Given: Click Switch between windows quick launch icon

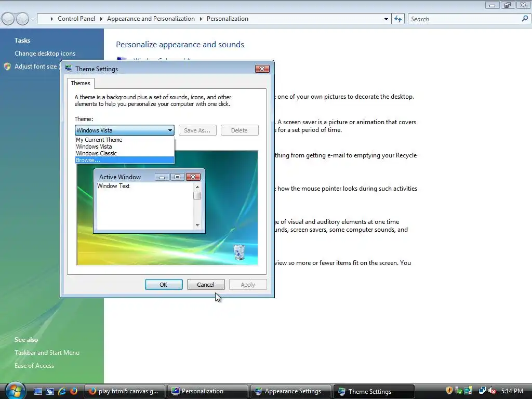Looking at the screenshot, I should point(50,391).
